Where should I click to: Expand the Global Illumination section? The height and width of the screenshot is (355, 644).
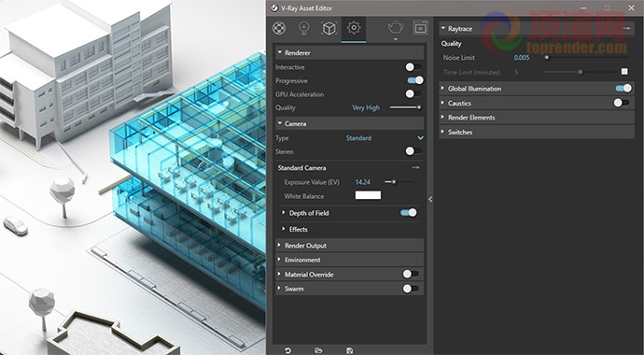(442, 89)
